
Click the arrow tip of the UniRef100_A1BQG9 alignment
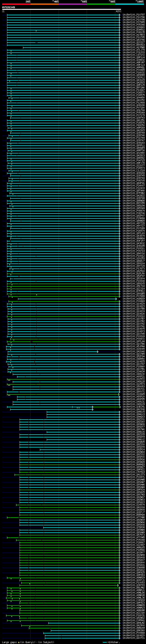click(116, 299)
